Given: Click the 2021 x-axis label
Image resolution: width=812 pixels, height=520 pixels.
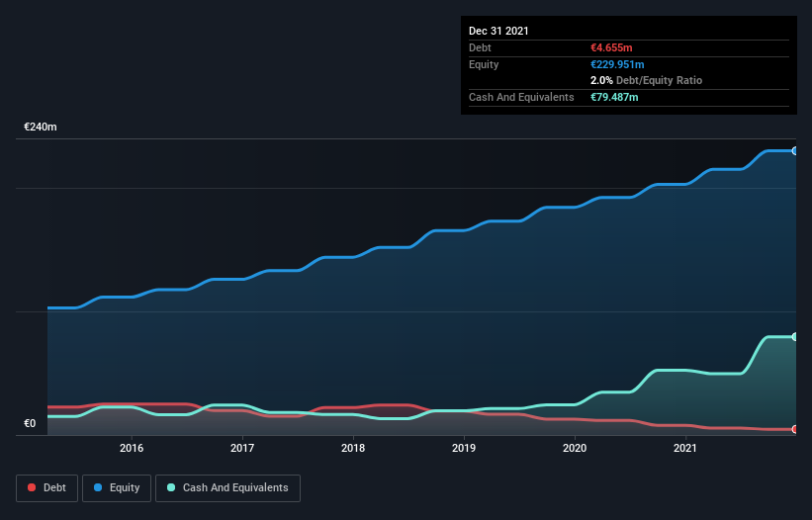Looking at the screenshot, I should click(685, 448).
